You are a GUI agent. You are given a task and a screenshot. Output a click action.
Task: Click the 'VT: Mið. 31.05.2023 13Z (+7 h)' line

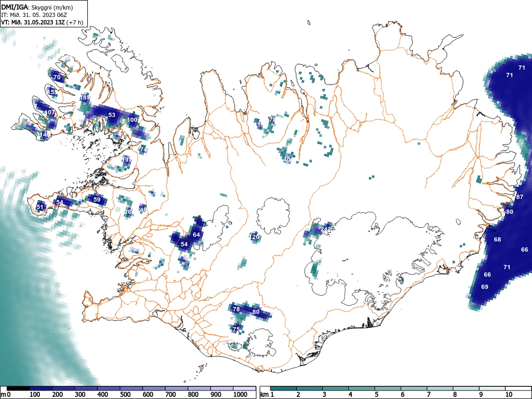(x=42, y=22)
